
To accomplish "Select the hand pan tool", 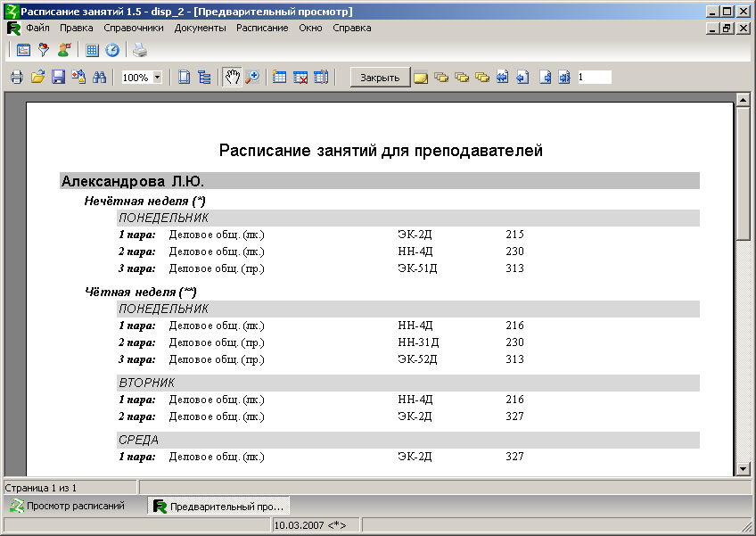I will coord(232,78).
